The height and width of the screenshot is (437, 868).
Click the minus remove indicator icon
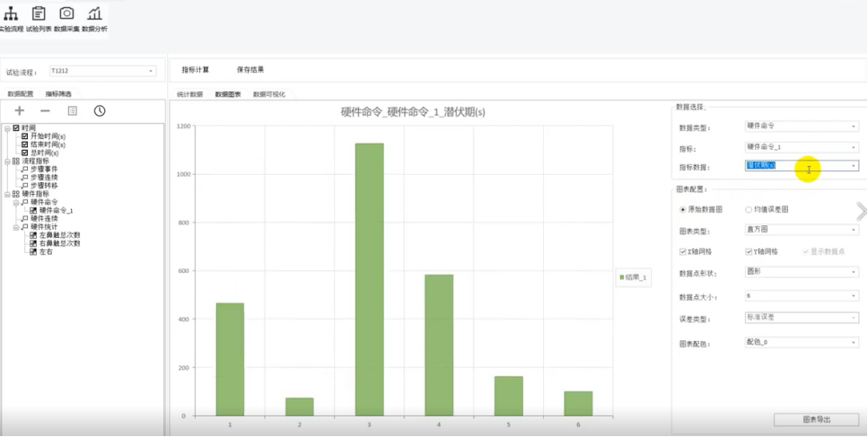pyautogui.click(x=45, y=110)
